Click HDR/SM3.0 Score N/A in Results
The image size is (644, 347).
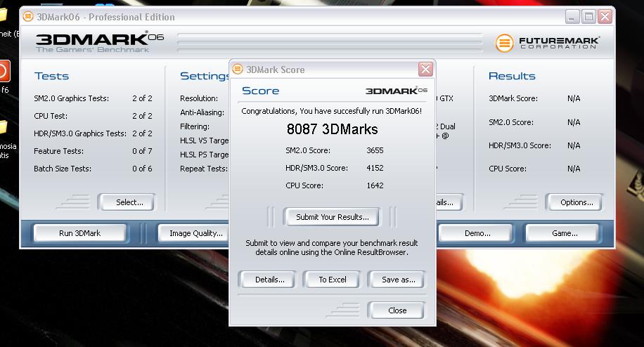(574, 145)
